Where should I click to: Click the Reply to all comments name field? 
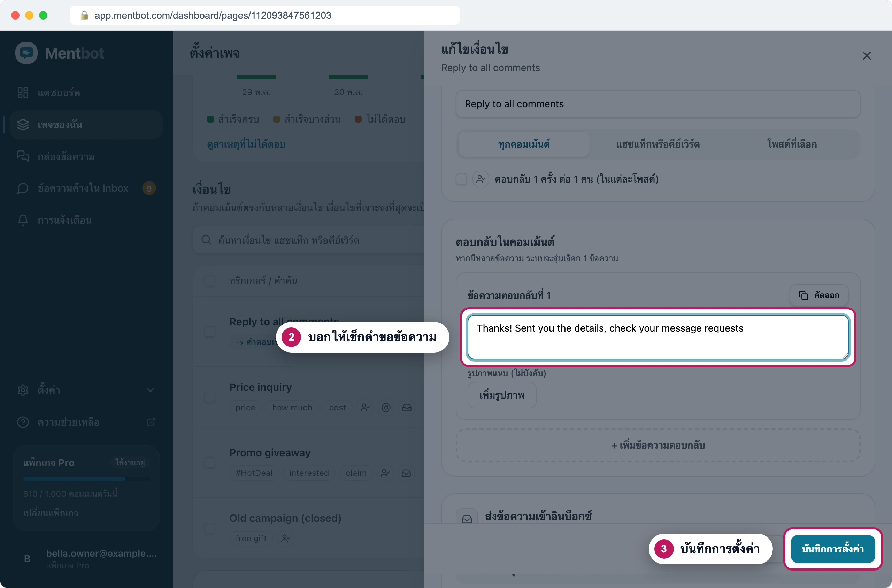[x=658, y=104]
